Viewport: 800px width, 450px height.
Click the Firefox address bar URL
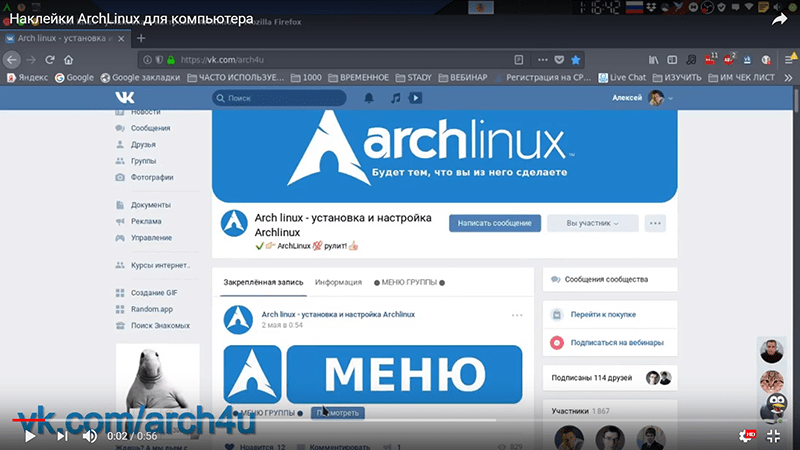(x=222, y=60)
